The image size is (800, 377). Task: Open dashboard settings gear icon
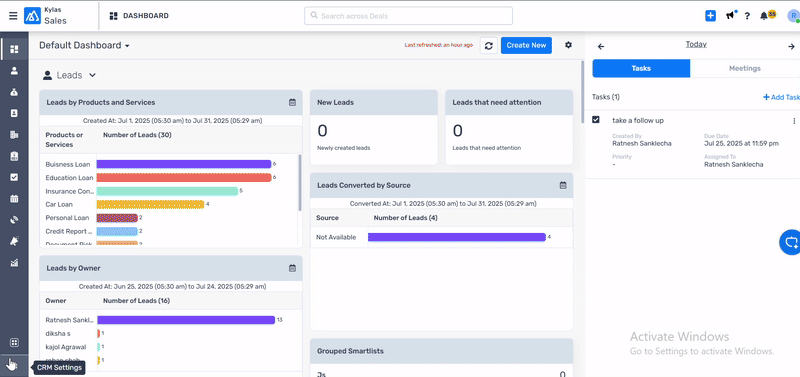click(568, 45)
